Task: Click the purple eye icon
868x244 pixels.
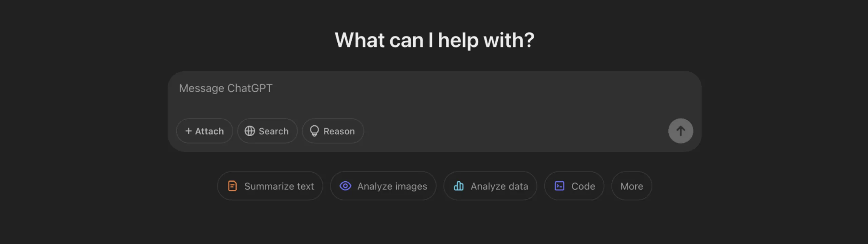Action: coord(345,186)
